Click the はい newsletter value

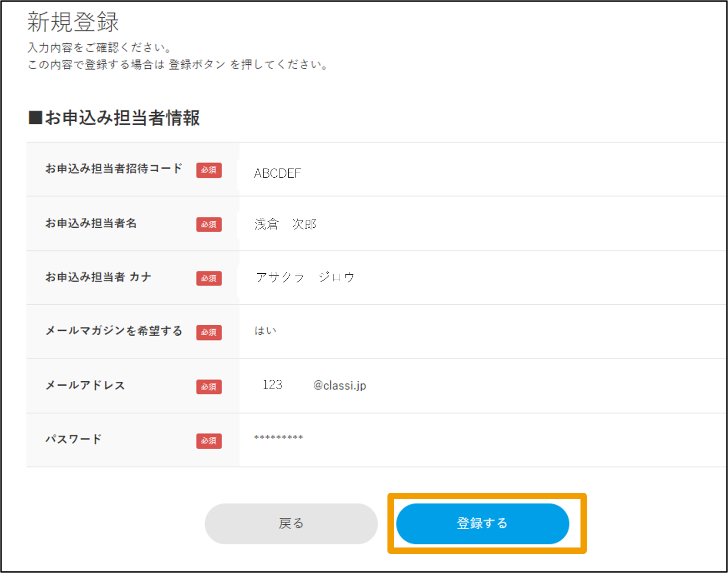[x=265, y=331]
